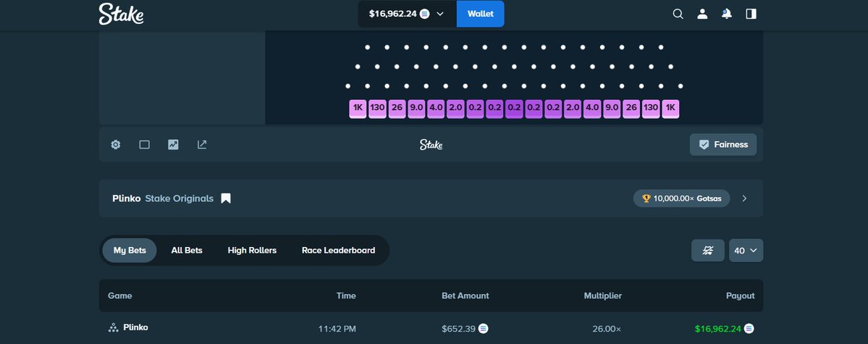This screenshot has width=868, height=344.
Task: Toggle the sidebar panel icon
Action: tap(751, 14)
